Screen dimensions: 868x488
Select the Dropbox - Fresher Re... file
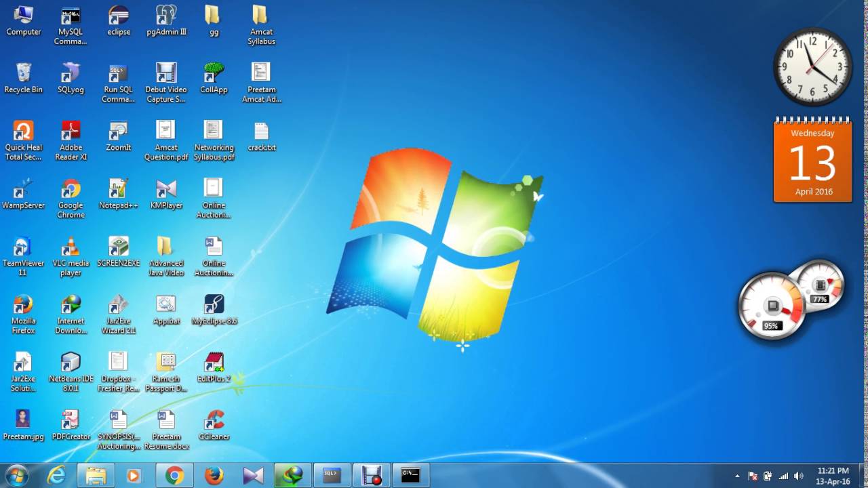point(119,372)
